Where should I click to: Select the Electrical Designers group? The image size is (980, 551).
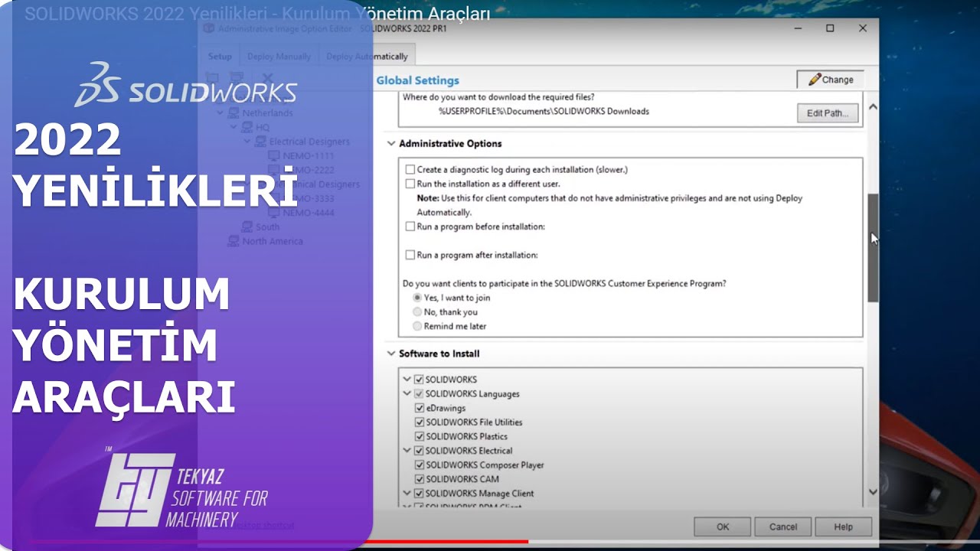click(x=309, y=142)
